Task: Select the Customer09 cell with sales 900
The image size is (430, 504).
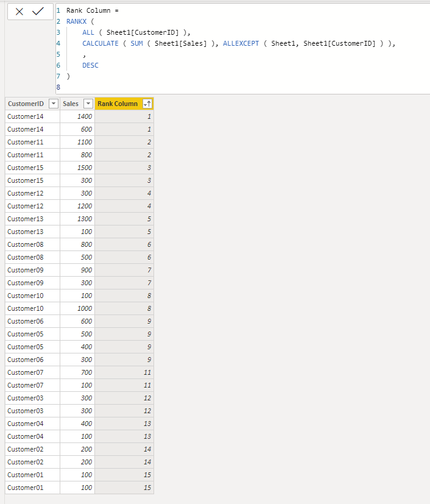Action: tap(32, 270)
